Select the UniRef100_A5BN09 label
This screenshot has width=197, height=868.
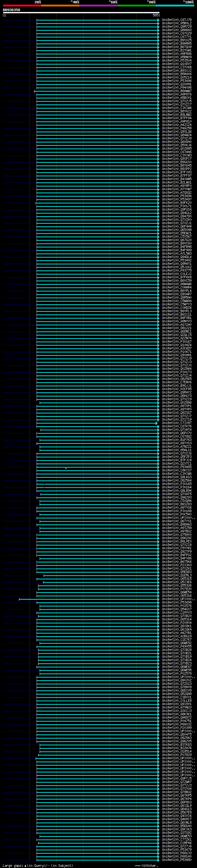[177, 57]
